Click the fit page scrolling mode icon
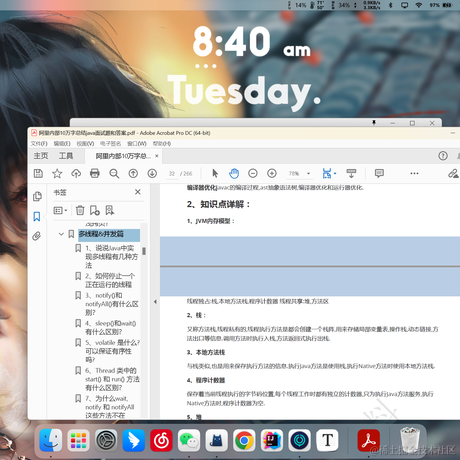460x460 pixels. [327, 173]
